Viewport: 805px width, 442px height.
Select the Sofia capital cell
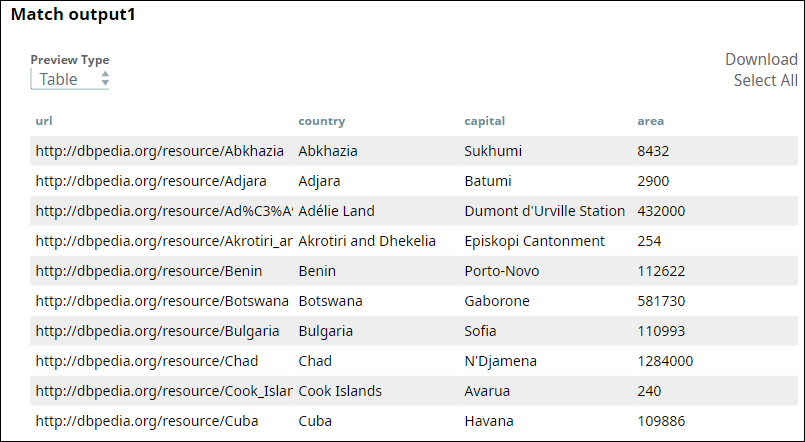481,331
